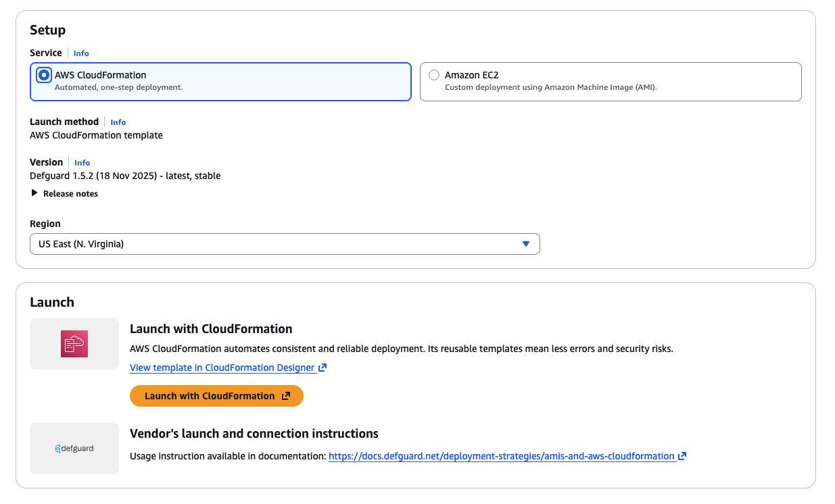Open the docs.defguard.net documentation link

(x=501, y=456)
